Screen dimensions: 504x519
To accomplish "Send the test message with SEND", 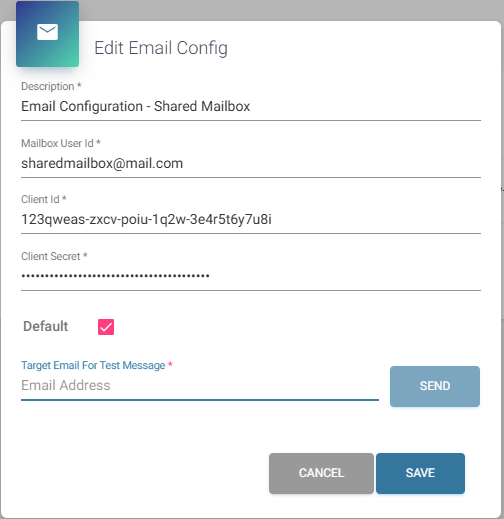I will (435, 386).
